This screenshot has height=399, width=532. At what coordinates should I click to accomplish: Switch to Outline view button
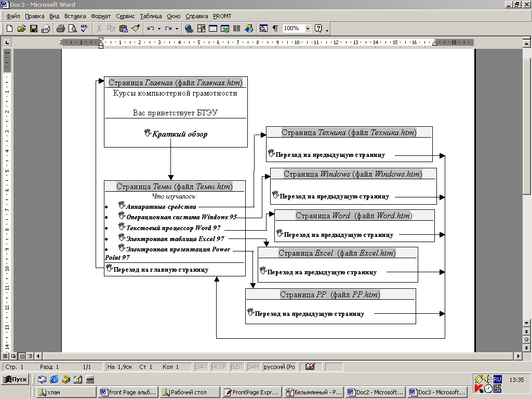coord(30,356)
